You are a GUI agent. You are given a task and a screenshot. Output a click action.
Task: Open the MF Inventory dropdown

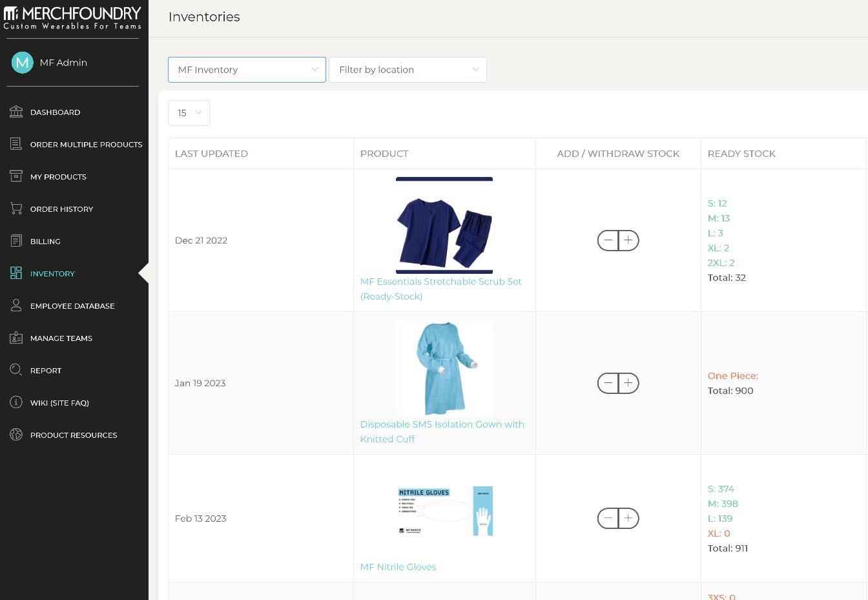pyautogui.click(x=247, y=70)
